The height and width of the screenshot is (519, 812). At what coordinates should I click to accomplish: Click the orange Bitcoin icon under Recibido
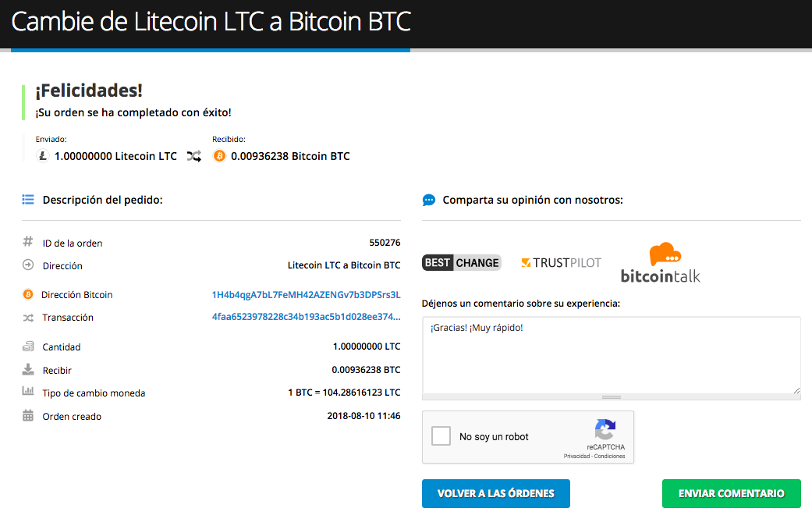tap(219, 156)
